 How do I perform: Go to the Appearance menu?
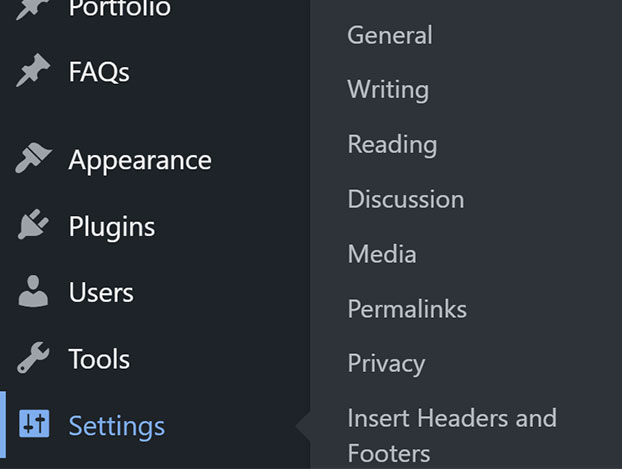click(x=140, y=161)
